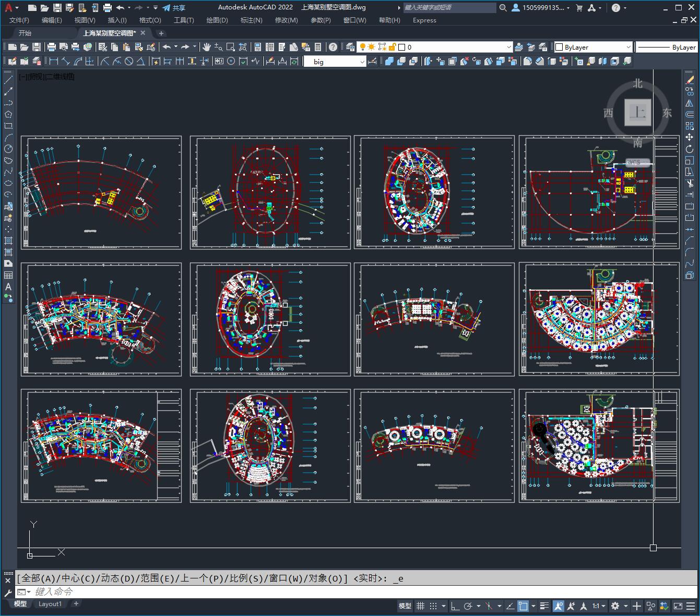Click the Plot printer icon in standard toolbar
The image size is (700, 616).
[x=52, y=47]
